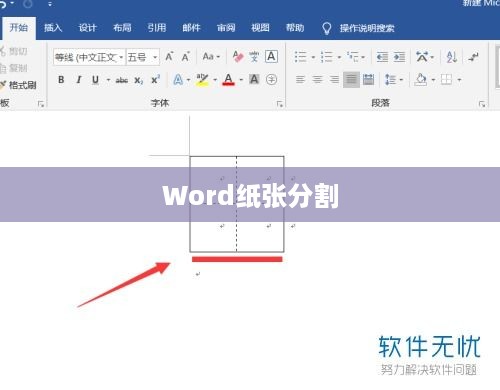Open the 设计 Design tab
The width and height of the screenshot is (500, 390).
click(x=87, y=28)
